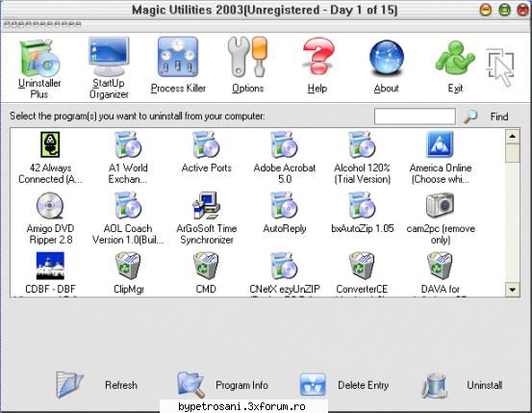Screen dimensions: 532x413
Task: Select the ClipMgr recycle bin icon
Action: (x=128, y=266)
